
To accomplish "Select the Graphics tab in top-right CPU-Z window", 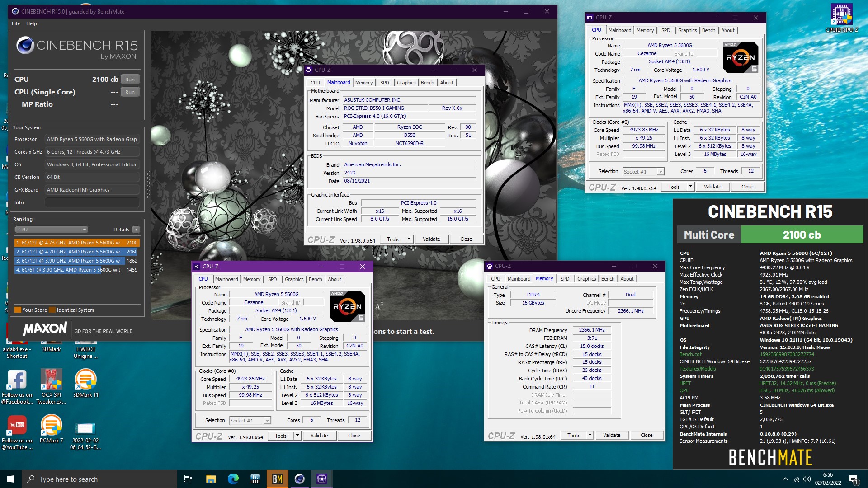I will coord(687,30).
